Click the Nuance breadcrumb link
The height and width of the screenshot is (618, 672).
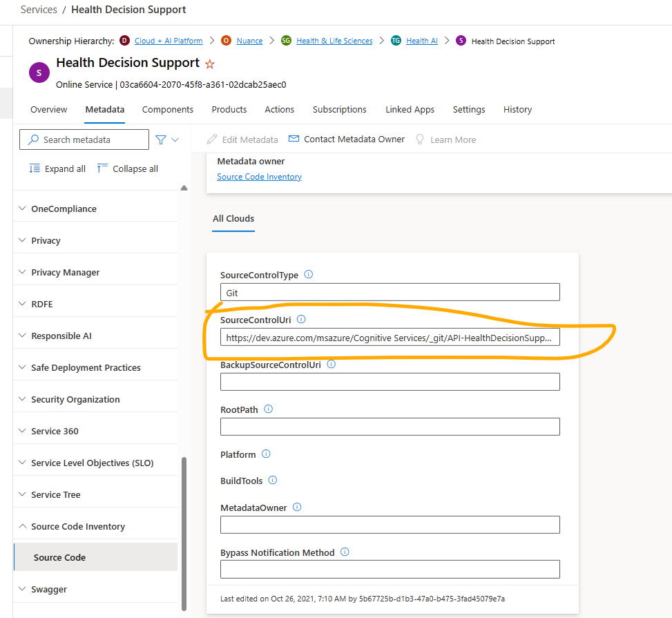249,40
